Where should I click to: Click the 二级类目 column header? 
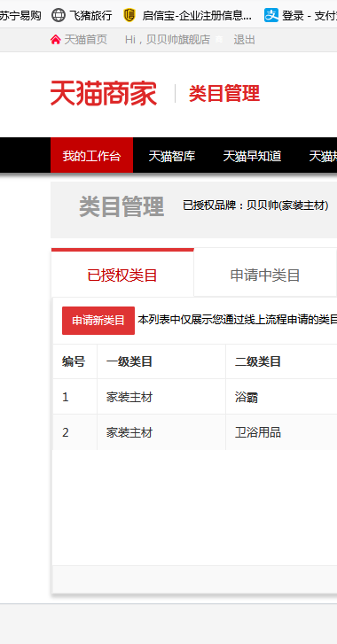(258, 361)
